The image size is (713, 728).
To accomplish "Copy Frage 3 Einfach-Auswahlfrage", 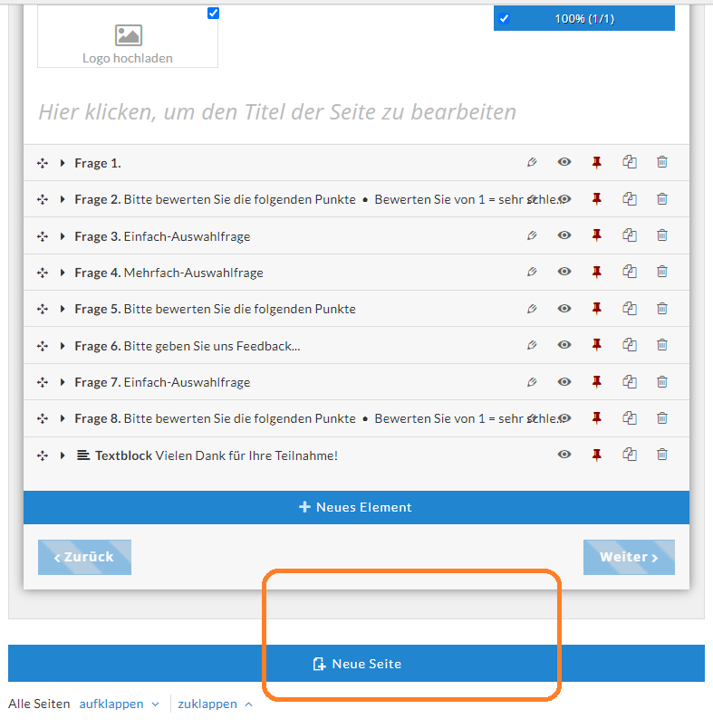I will (630, 235).
